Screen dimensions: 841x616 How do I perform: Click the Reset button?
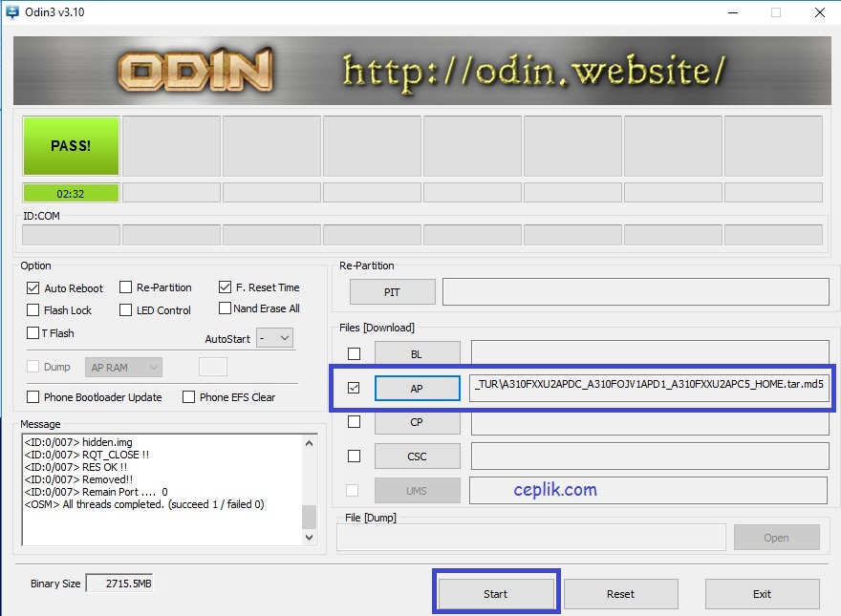pyautogui.click(x=620, y=593)
